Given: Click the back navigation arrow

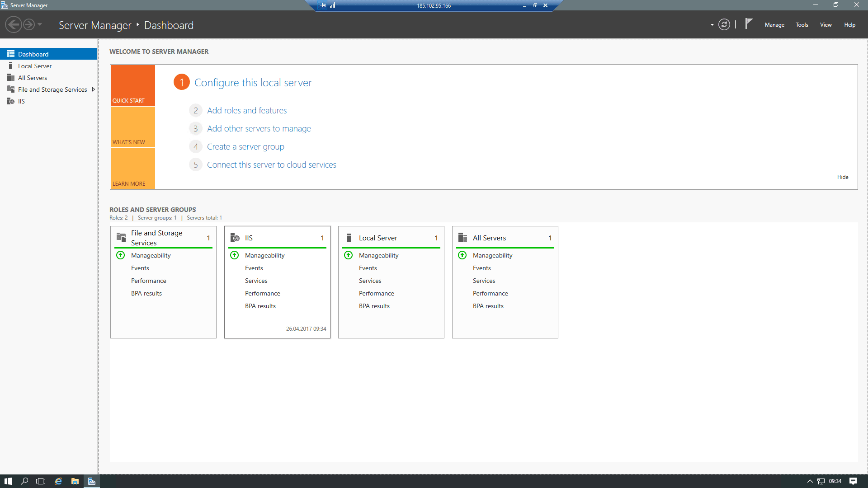Looking at the screenshot, I should point(14,24).
